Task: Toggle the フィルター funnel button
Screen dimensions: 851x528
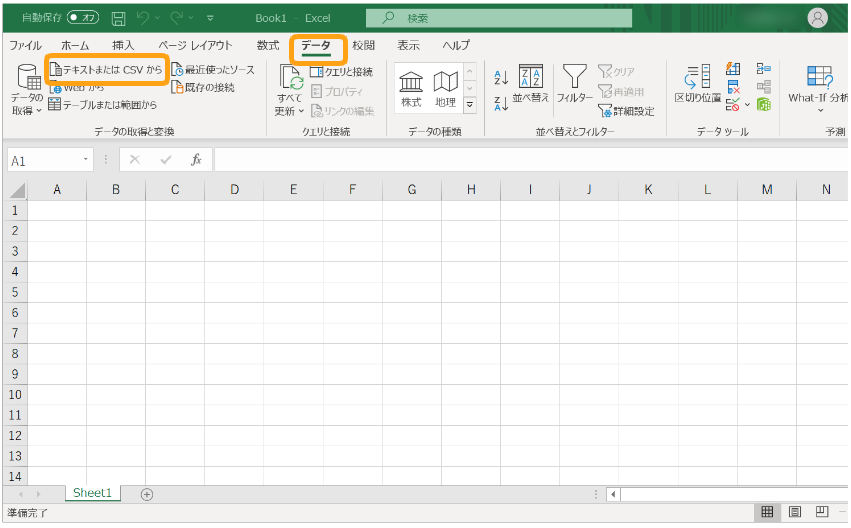Action: pos(574,84)
